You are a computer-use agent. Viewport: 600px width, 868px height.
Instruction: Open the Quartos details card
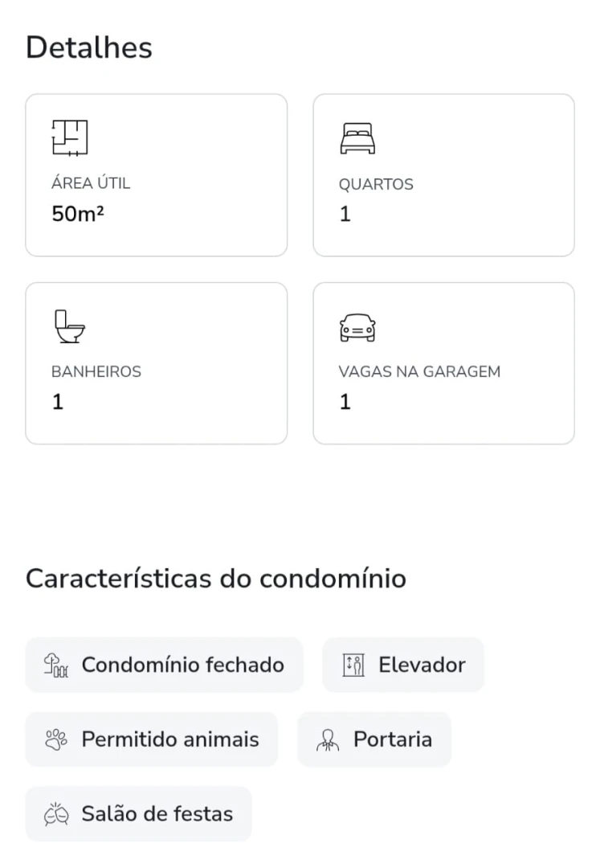[x=443, y=175]
